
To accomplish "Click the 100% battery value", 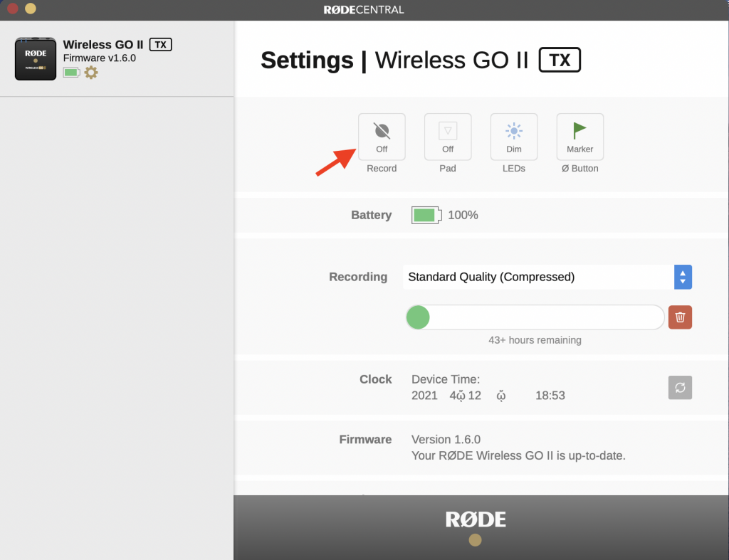I will 463,215.
